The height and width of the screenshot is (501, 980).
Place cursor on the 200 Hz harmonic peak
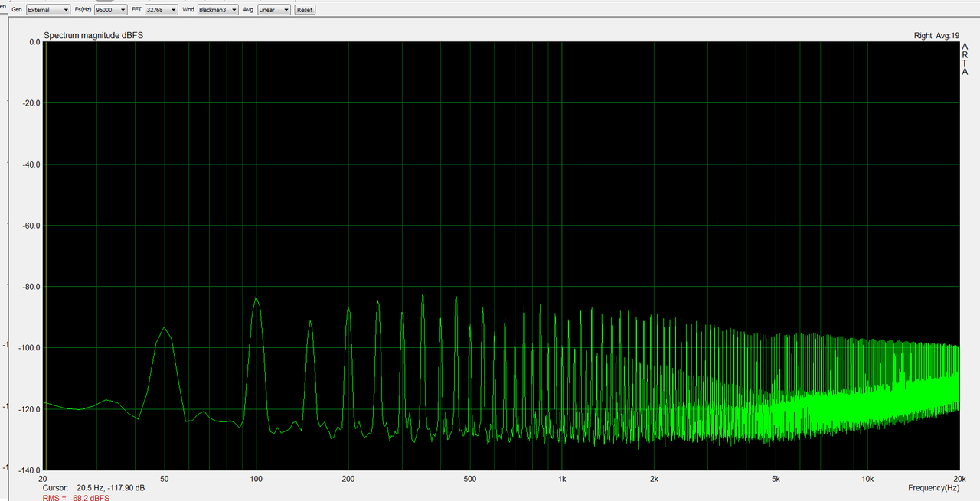tap(348, 307)
